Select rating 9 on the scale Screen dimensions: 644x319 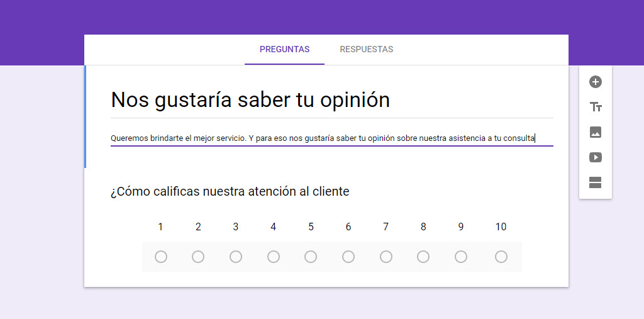point(461,257)
